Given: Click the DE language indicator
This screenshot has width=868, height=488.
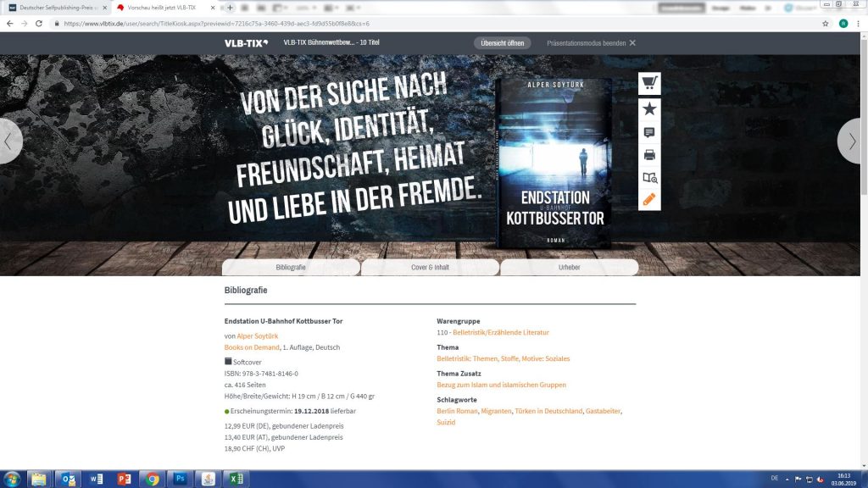Looking at the screenshot, I should coord(775,478).
